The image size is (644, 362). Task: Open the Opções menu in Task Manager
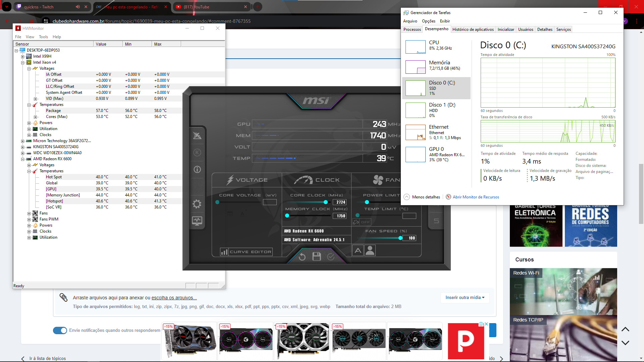(x=428, y=21)
